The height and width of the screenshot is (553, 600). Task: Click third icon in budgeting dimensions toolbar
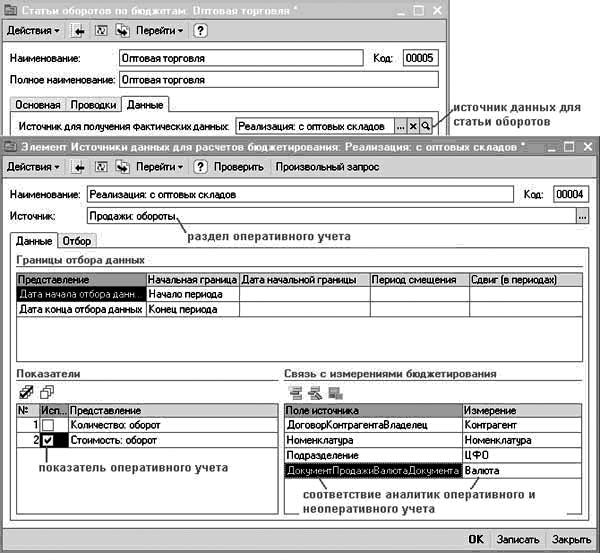tap(335, 393)
